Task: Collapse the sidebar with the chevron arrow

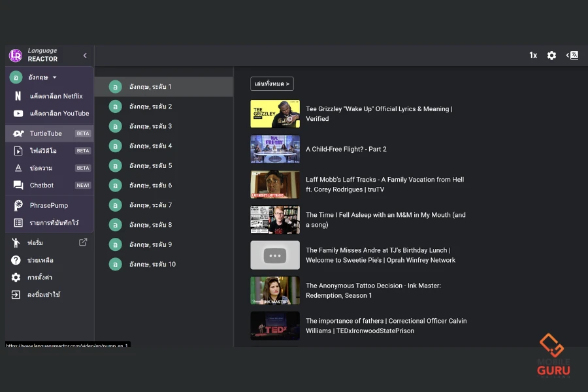Action: pos(85,56)
